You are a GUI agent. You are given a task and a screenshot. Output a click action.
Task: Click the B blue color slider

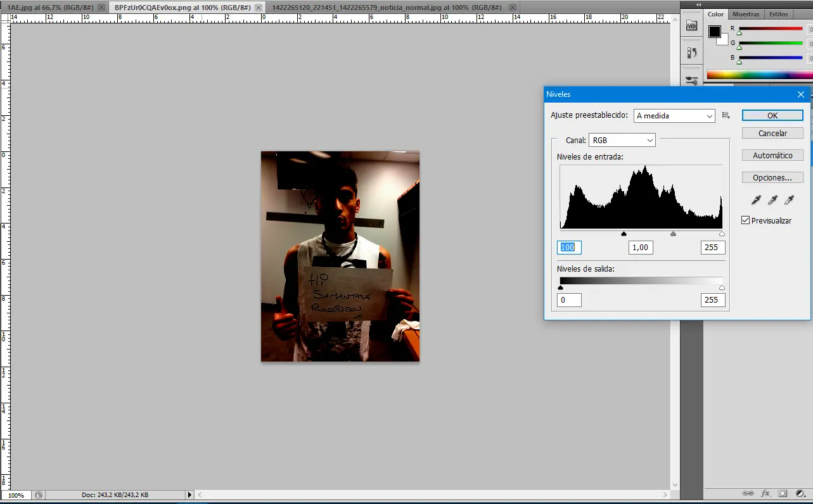pyautogui.click(x=771, y=58)
